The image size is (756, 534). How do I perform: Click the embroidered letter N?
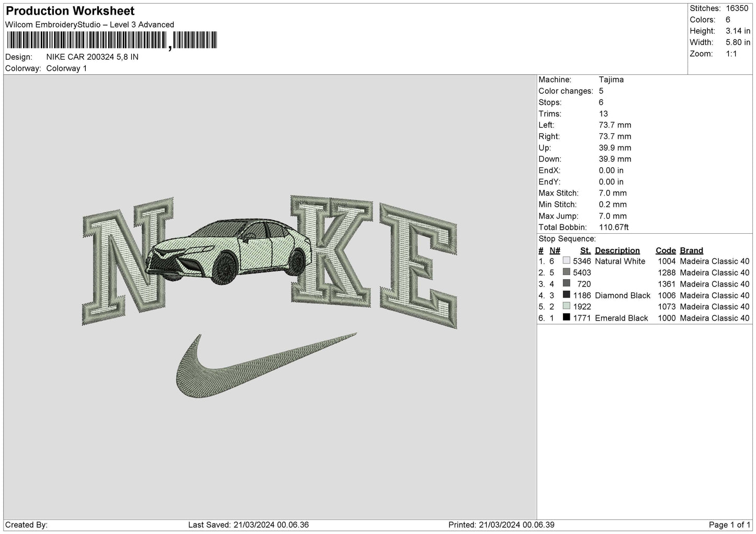128,260
